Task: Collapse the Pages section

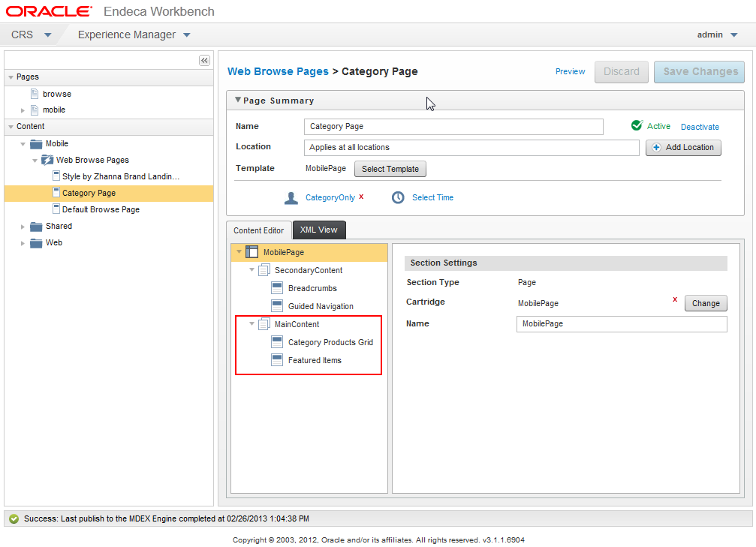Action: point(11,77)
